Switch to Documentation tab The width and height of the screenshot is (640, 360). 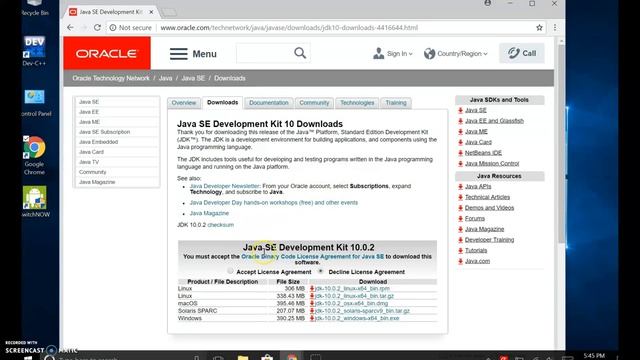point(269,103)
